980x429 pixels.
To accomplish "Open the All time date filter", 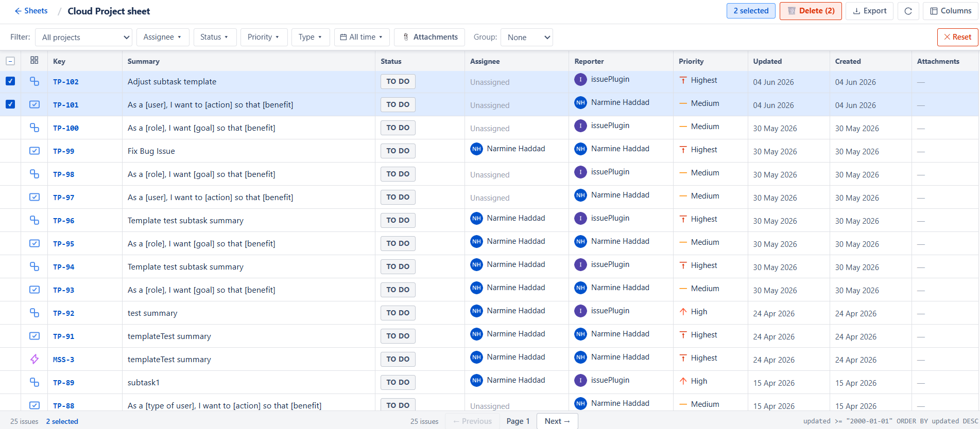I will (362, 37).
